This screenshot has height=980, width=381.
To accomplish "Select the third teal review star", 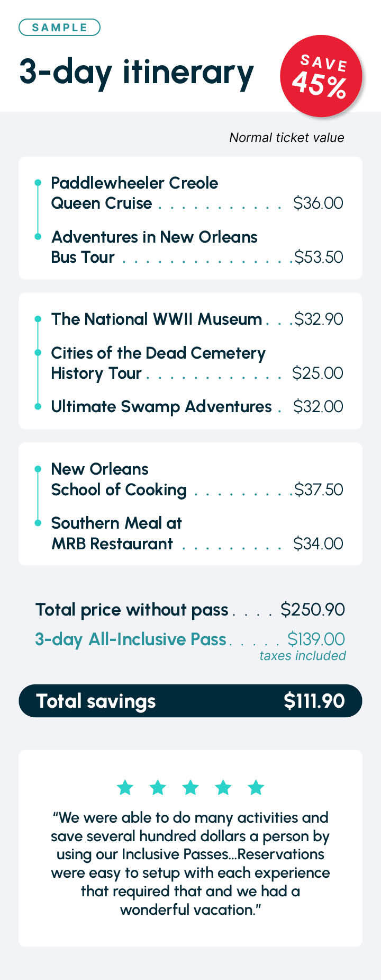I will point(190,787).
